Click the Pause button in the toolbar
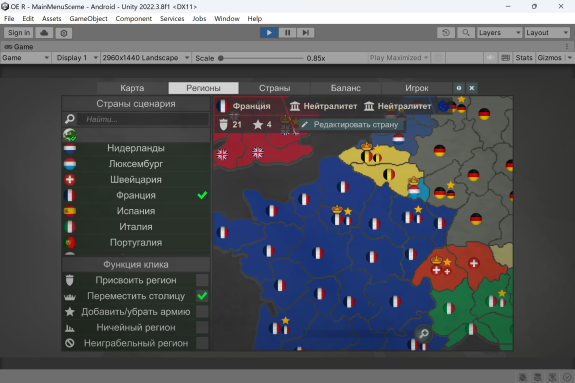Image resolution: width=575 pixels, height=383 pixels. (x=288, y=33)
